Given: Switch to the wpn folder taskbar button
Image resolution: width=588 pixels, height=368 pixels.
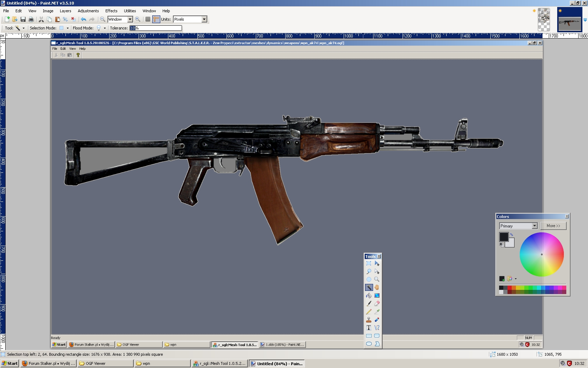Looking at the screenshot, I should click(x=162, y=363).
